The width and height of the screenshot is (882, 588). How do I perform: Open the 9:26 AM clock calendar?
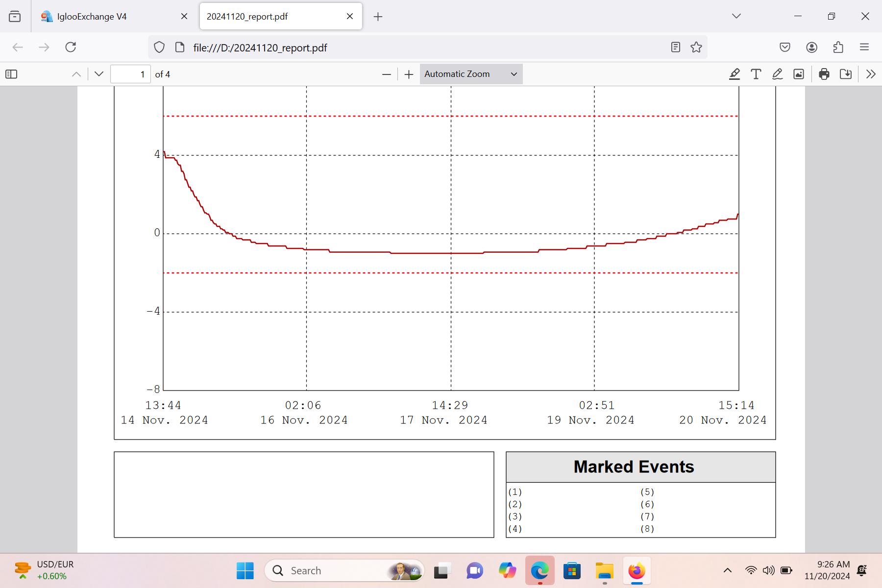coord(827,570)
